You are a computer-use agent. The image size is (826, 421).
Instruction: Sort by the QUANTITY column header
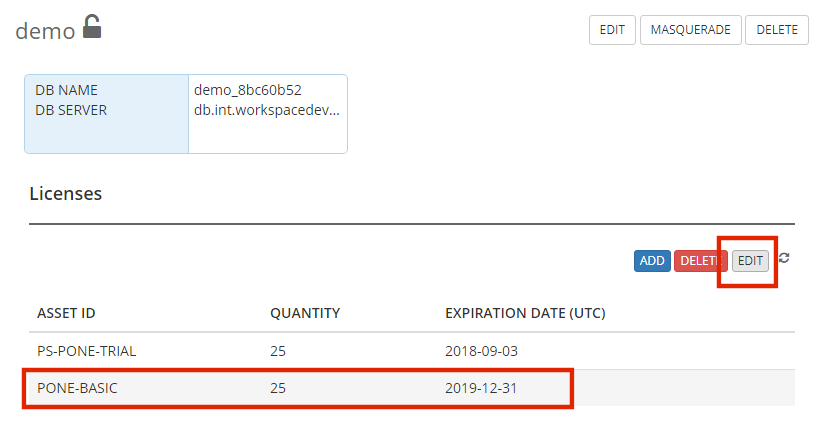[x=305, y=313]
